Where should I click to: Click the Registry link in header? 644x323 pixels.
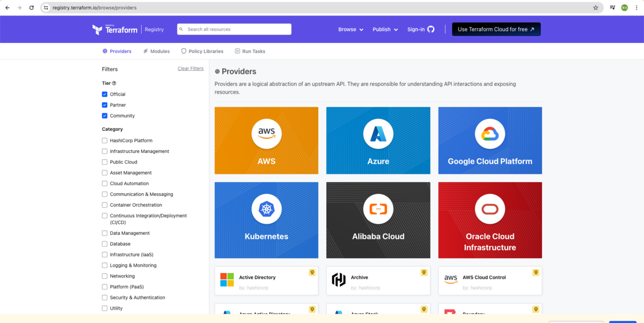pyautogui.click(x=154, y=30)
